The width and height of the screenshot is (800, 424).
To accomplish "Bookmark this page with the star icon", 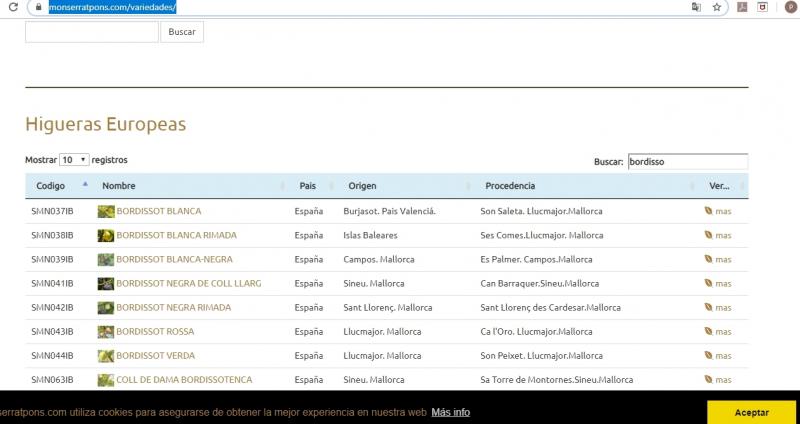I will pyautogui.click(x=717, y=7).
